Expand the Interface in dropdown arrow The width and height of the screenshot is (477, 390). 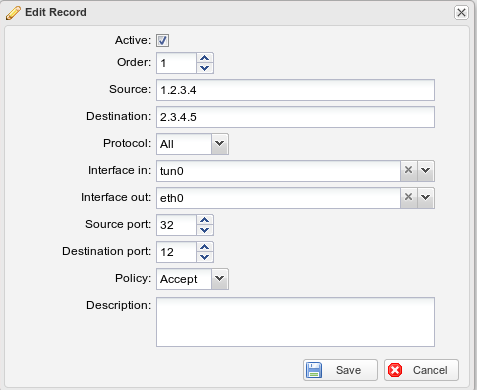tap(426, 171)
